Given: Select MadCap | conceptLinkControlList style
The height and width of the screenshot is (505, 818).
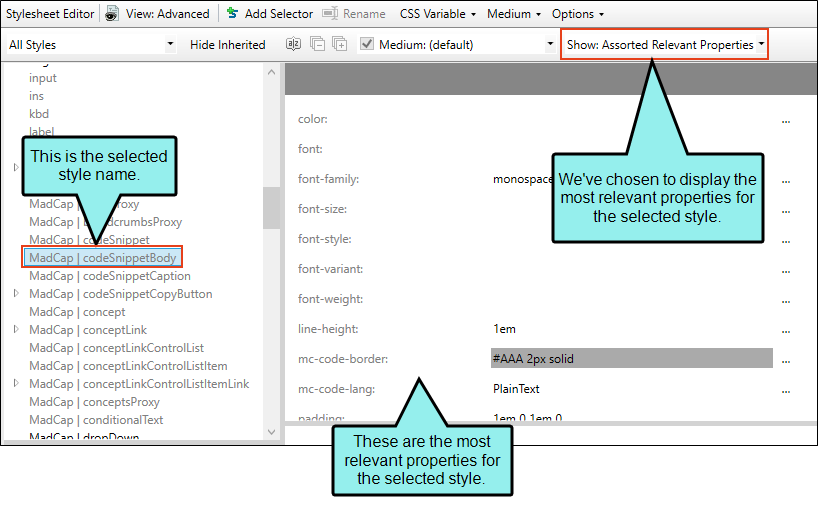Looking at the screenshot, I should (116, 348).
